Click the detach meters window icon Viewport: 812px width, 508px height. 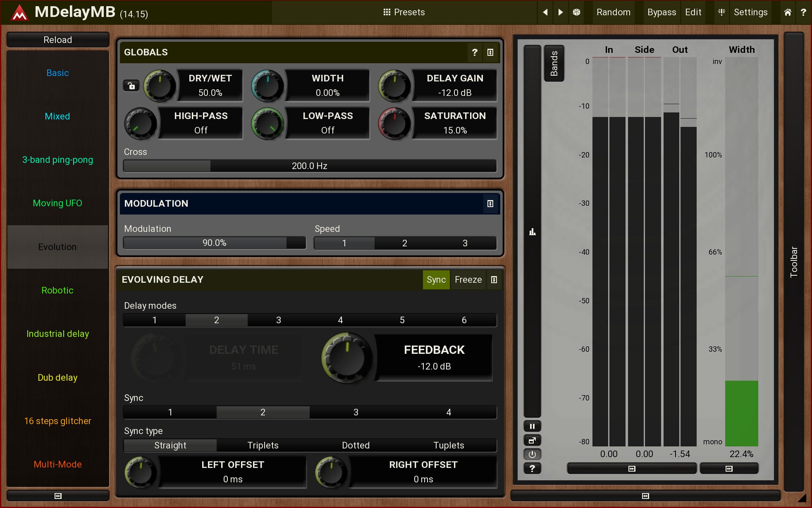[532, 440]
